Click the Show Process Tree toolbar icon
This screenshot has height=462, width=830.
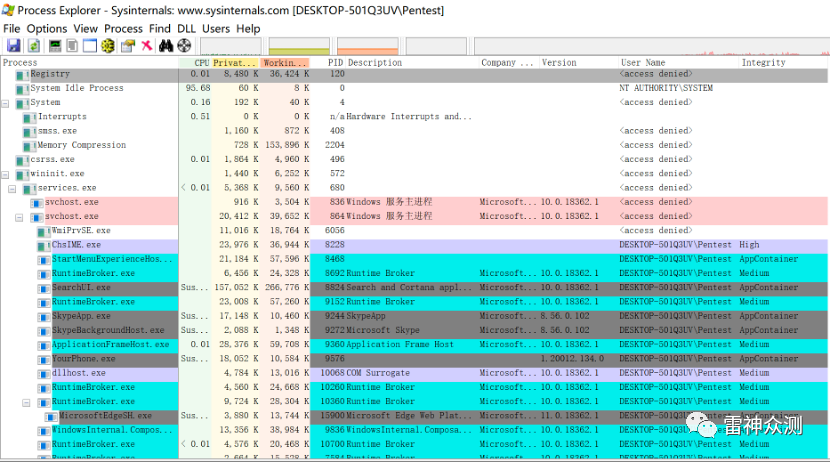(x=72, y=46)
